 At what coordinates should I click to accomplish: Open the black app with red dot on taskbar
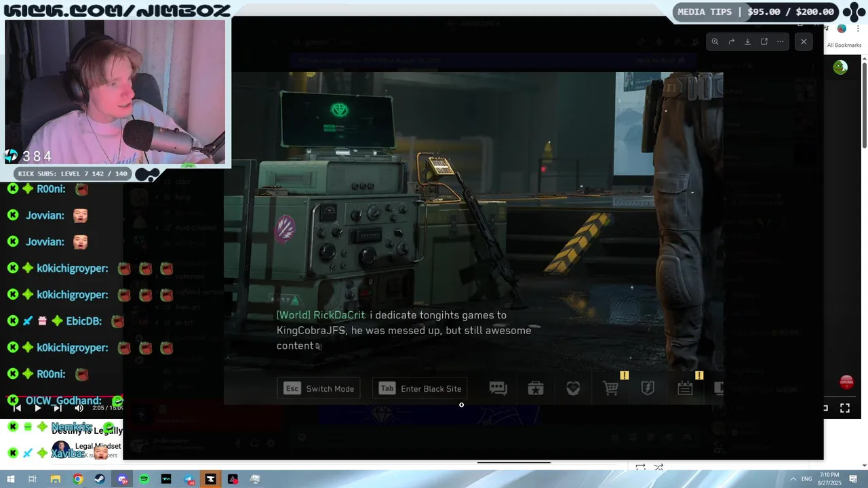click(233, 479)
